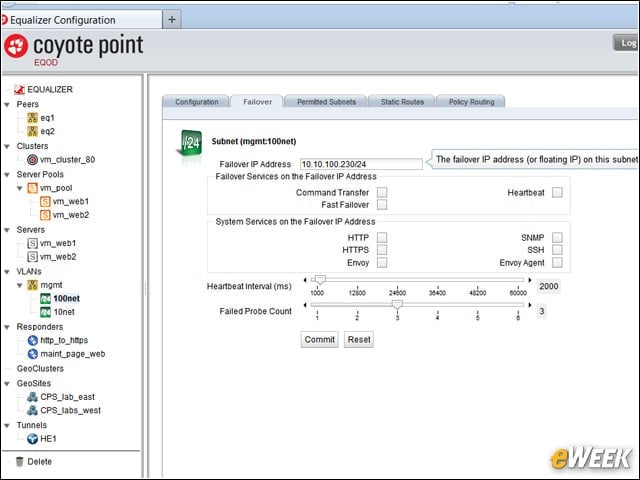Collapse the mgmt VLAN node
The image size is (640, 480).
click(20, 286)
